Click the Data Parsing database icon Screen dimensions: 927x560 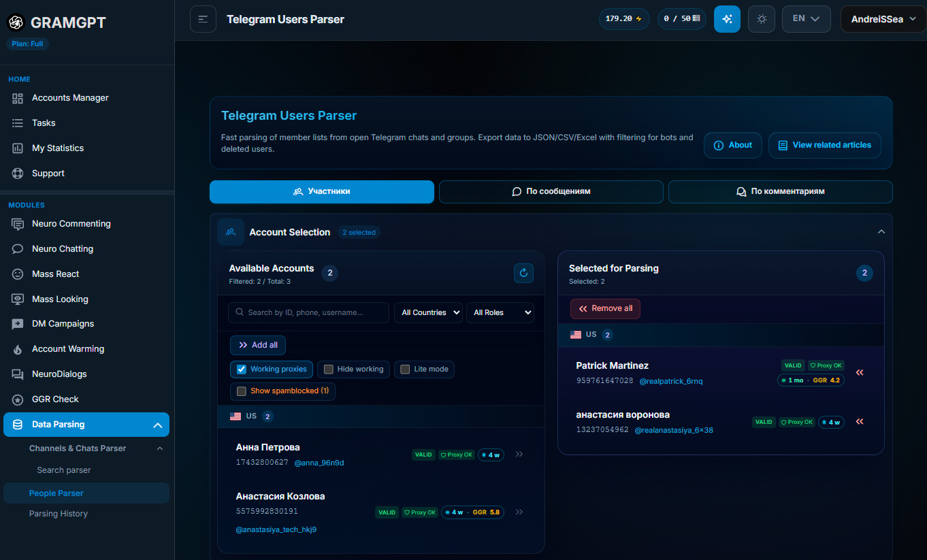(x=18, y=425)
